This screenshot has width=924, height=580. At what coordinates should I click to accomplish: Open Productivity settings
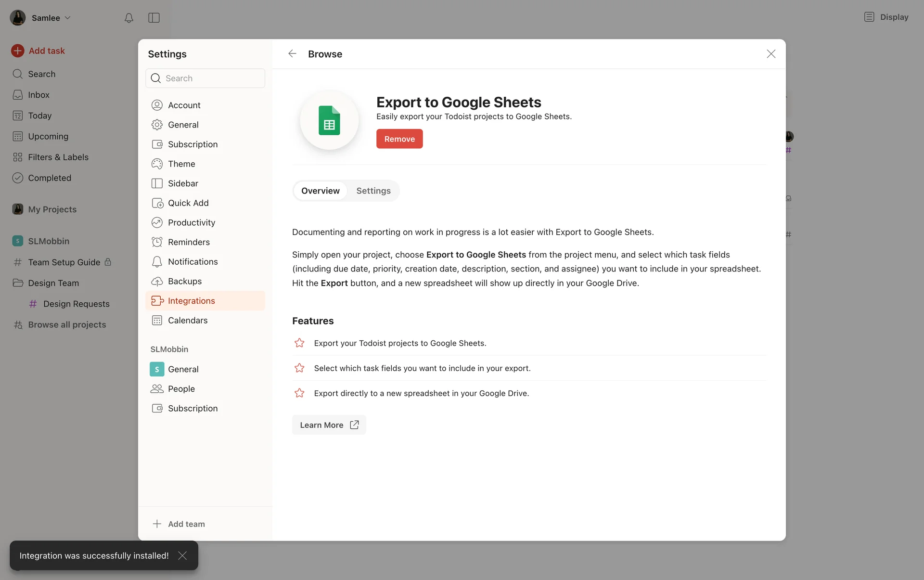tap(191, 222)
